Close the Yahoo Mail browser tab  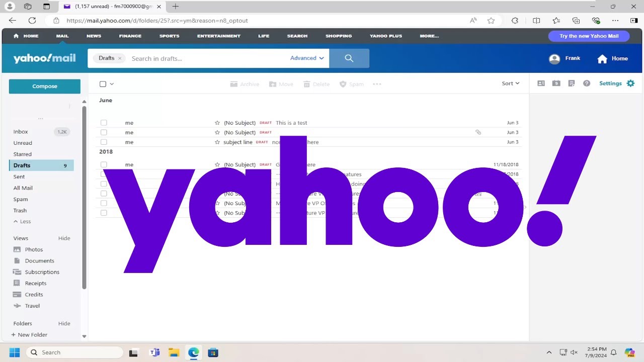point(159,7)
